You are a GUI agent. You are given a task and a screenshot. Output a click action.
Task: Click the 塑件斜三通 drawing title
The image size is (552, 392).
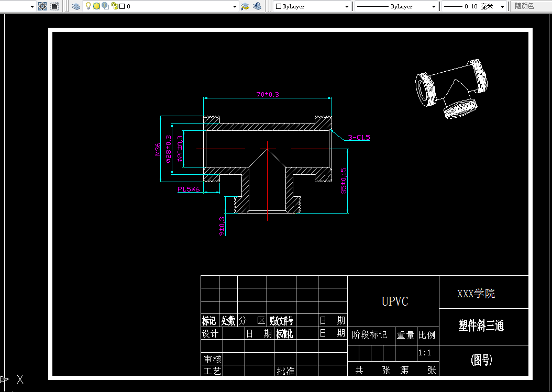click(x=481, y=326)
